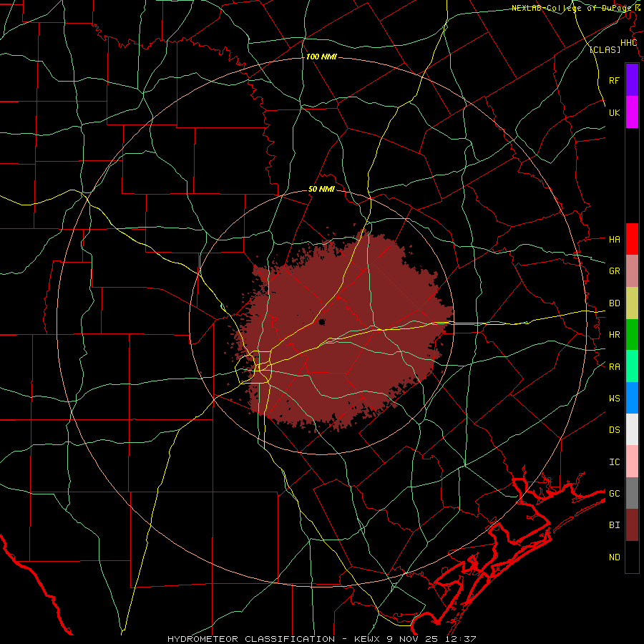Click the 'HYDROMETEOR CLASSIFICATION' title text

click(251, 639)
